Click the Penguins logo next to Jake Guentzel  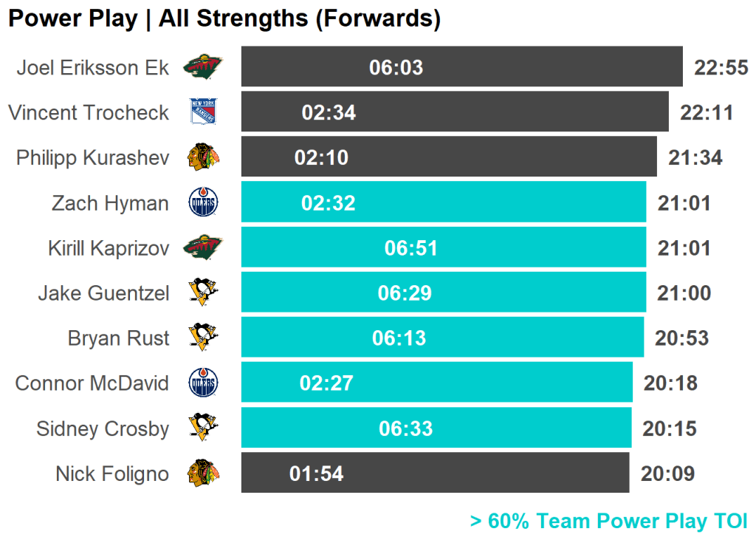click(203, 293)
